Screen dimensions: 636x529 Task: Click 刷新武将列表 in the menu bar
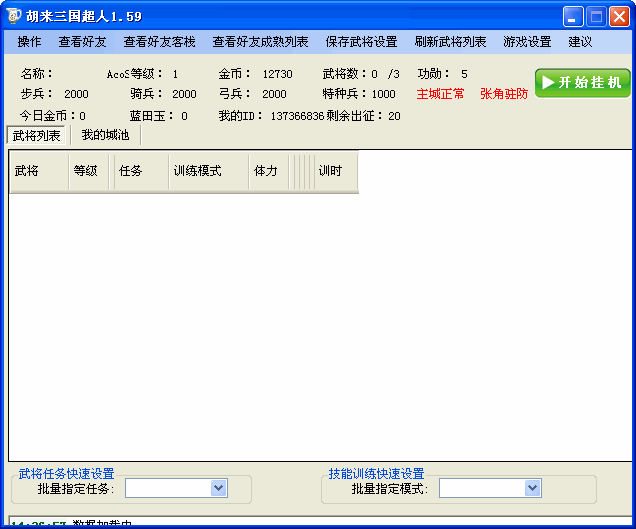coord(450,42)
